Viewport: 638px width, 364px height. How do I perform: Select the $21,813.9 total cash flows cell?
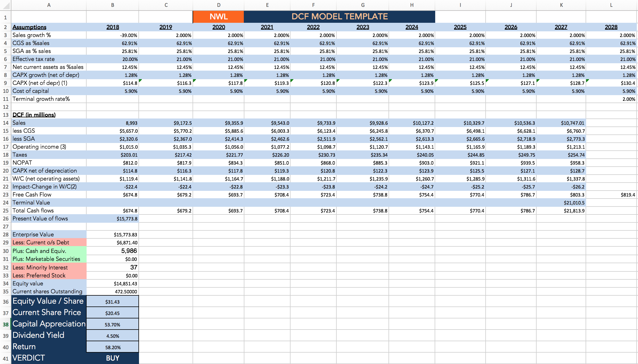[561, 211]
